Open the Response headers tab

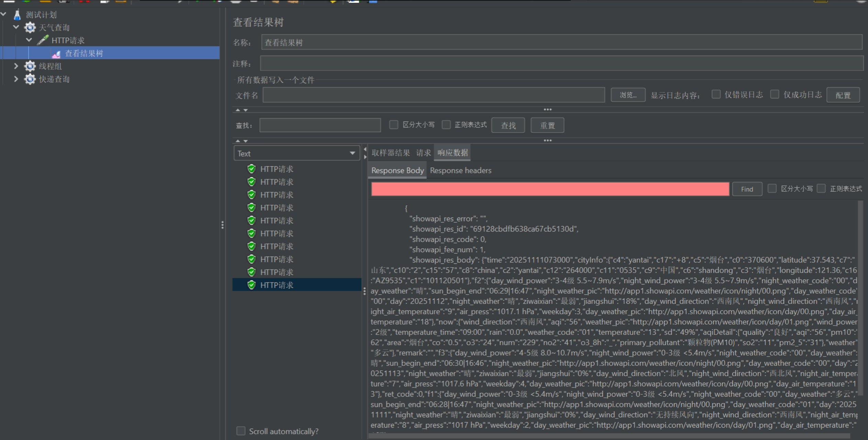(x=460, y=170)
